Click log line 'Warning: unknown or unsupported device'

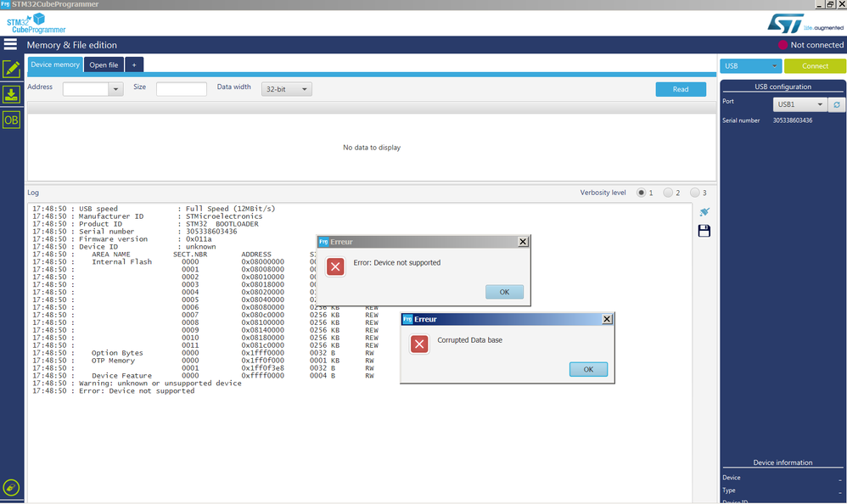[160, 384]
